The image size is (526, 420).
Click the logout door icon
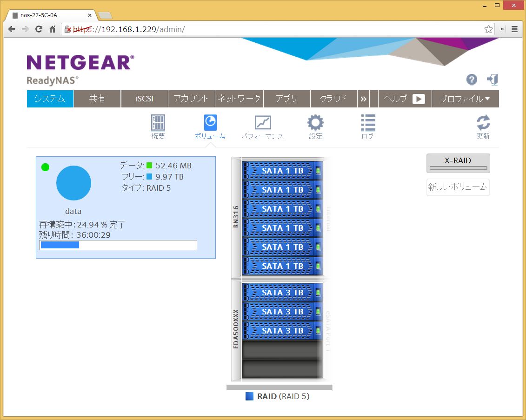coord(492,80)
